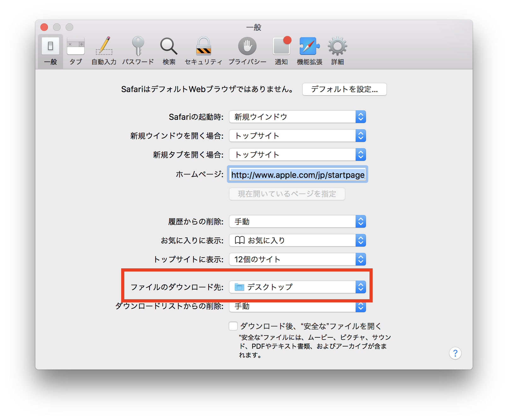The image size is (508, 420).
Task: Select the 自動入力 settings icon
Action: point(103,50)
